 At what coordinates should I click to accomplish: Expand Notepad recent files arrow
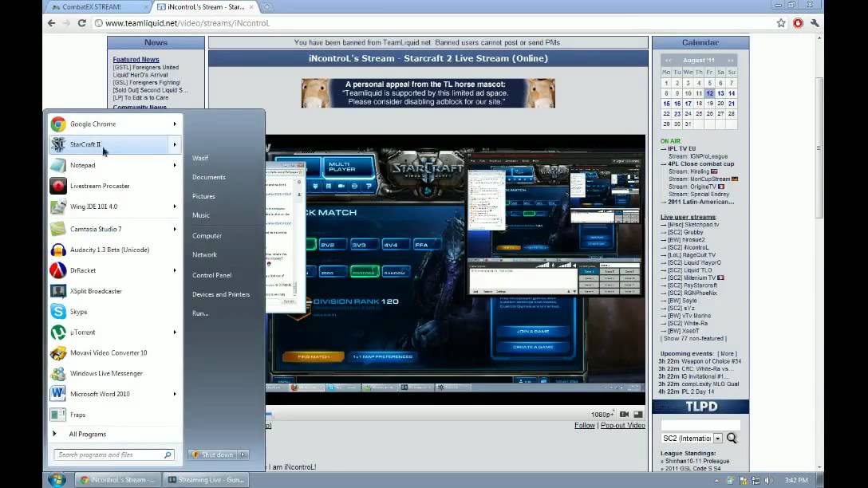[175, 165]
